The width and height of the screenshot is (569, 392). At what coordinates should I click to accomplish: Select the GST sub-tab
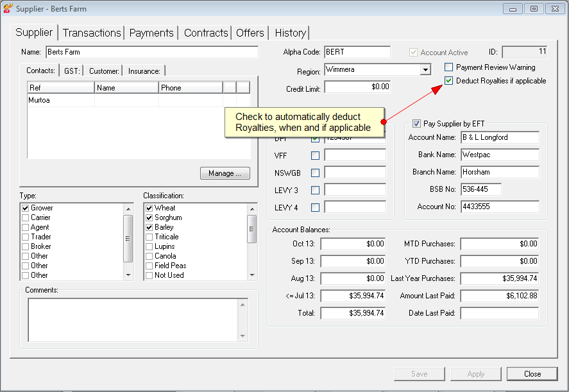[x=72, y=71]
